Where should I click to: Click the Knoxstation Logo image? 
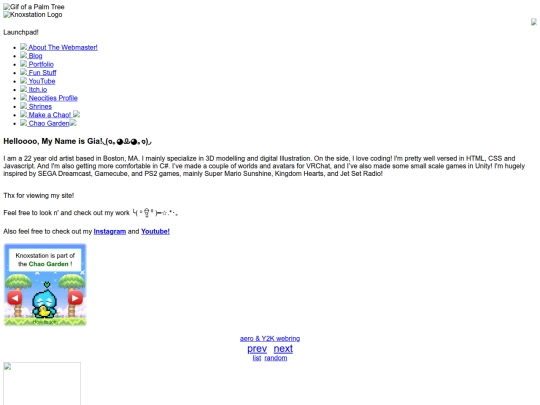[x=33, y=15]
